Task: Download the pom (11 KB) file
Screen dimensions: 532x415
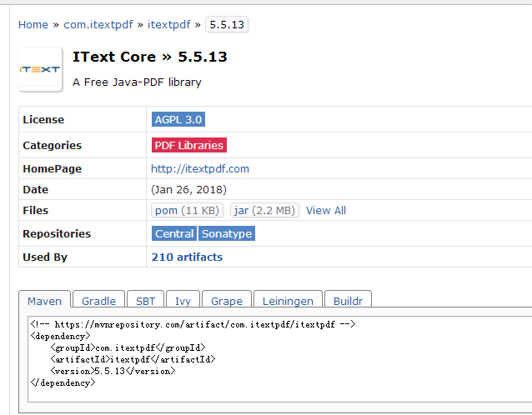Action: [x=187, y=210]
